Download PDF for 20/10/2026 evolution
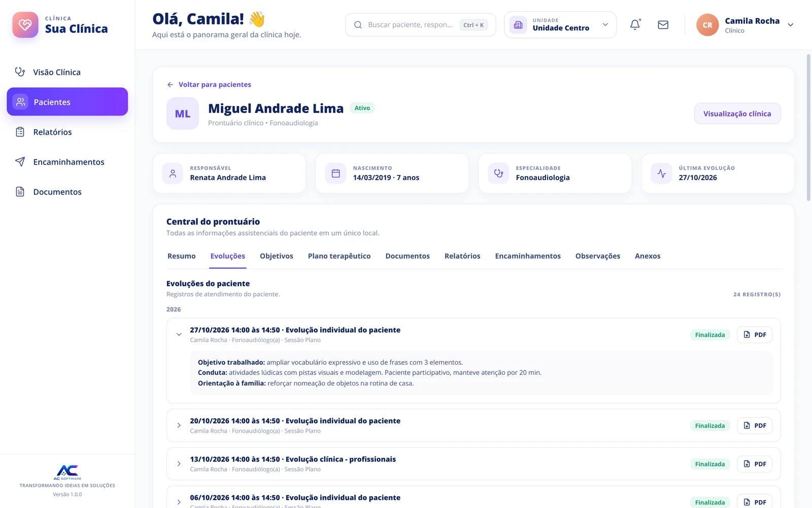The width and height of the screenshot is (812, 508). click(x=755, y=426)
